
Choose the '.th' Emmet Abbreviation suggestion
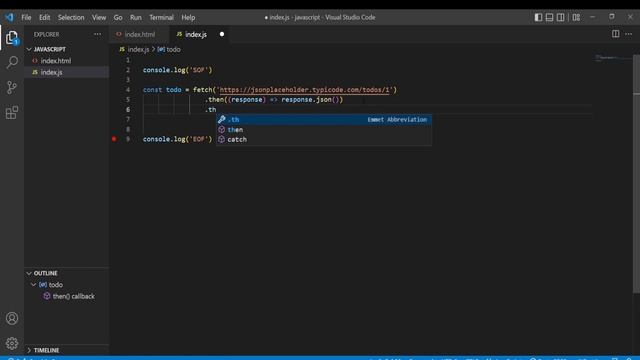[324, 120]
